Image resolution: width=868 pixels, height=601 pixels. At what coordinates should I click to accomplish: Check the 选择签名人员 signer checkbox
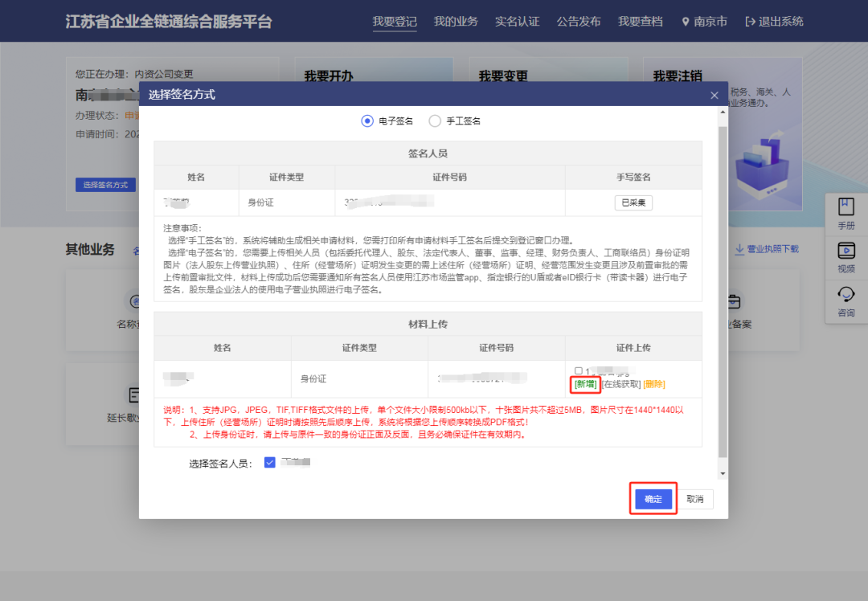point(270,461)
